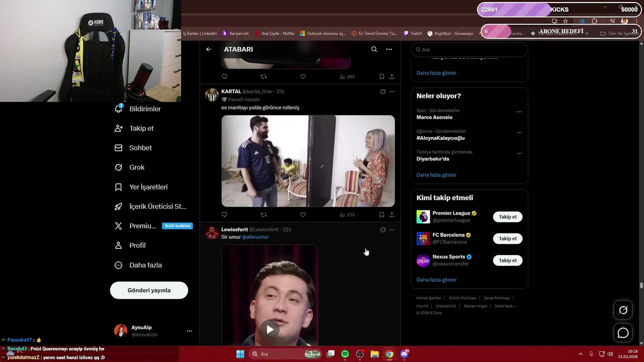Like the post with 265 views
This screenshot has width=644, height=362.
click(303, 76)
